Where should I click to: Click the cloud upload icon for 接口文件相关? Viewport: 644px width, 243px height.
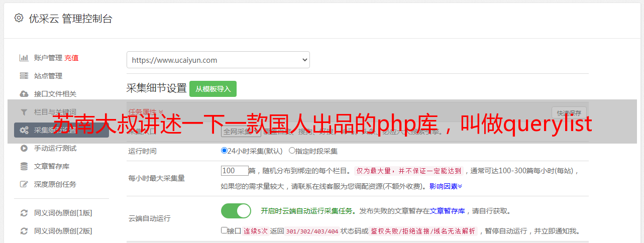24,94
